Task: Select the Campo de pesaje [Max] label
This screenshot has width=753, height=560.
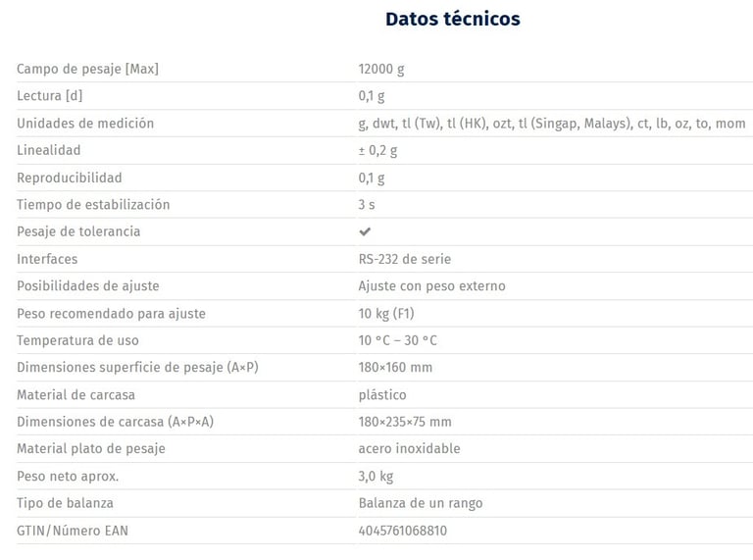Action: [87, 69]
